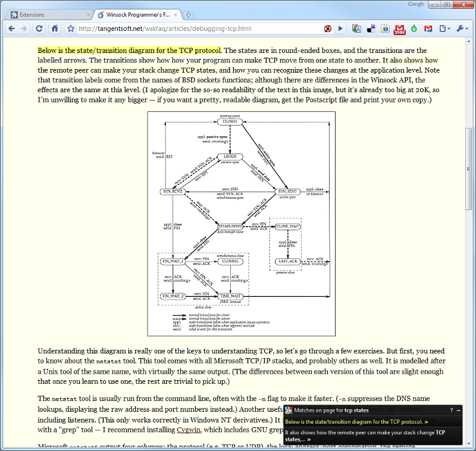476x451 pixels.
Task: Open the wrench tools menu dropdown
Action: tap(463, 29)
